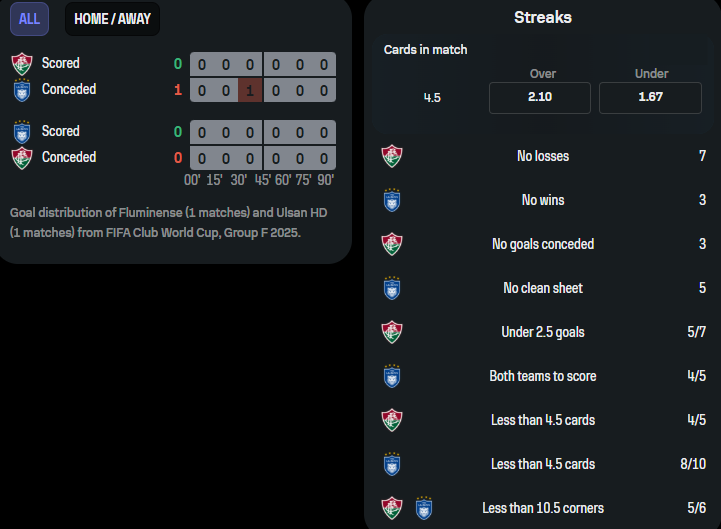This screenshot has width=721, height=529.
Task: Click Ulsan HD crest beside Less than 10.5 corners
Action: point(423,508)
